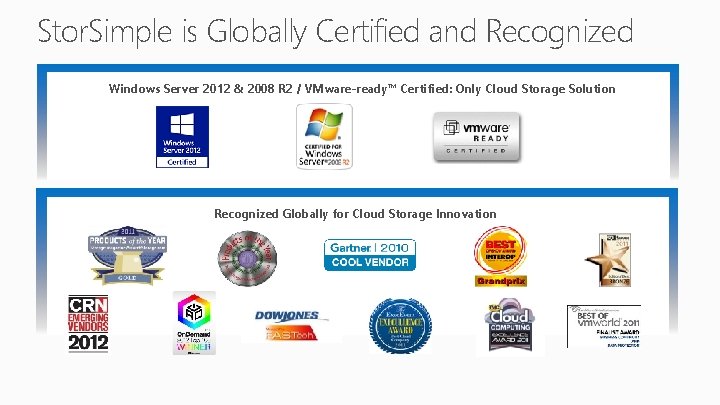Viewport: 720px width, 405px height.
Task: Click the slide title StorSimple is Globally Certified
Action: [x=335, y=31]
